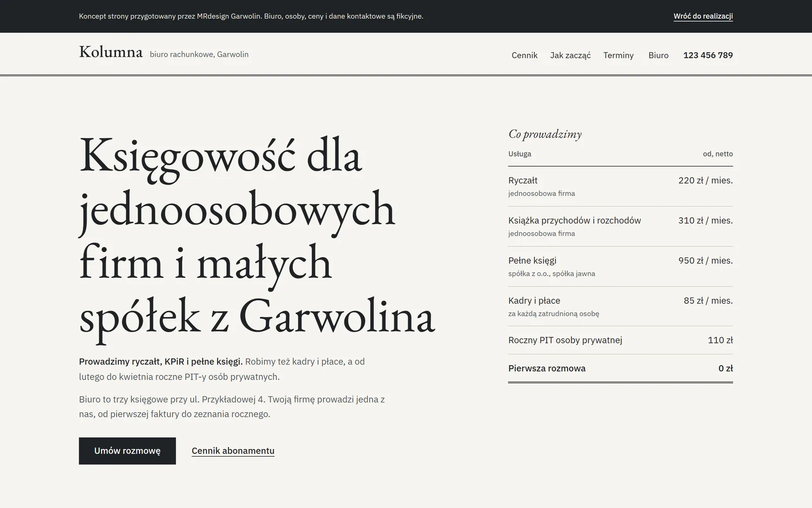Click the 'Wróć do realizacji' link
Screen dimensions: 812x508
point(703,16)
